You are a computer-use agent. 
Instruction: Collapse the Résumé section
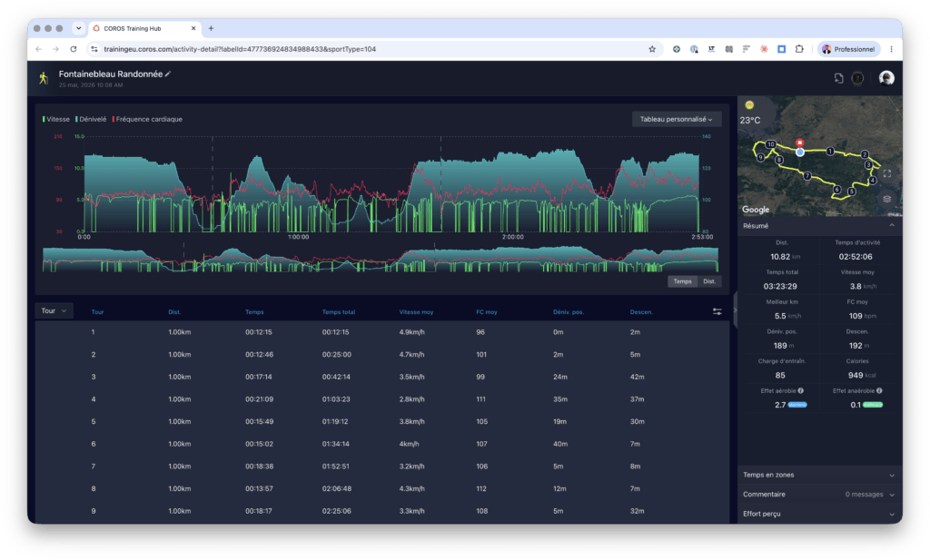pyautogui.click(x=891, y=226)
